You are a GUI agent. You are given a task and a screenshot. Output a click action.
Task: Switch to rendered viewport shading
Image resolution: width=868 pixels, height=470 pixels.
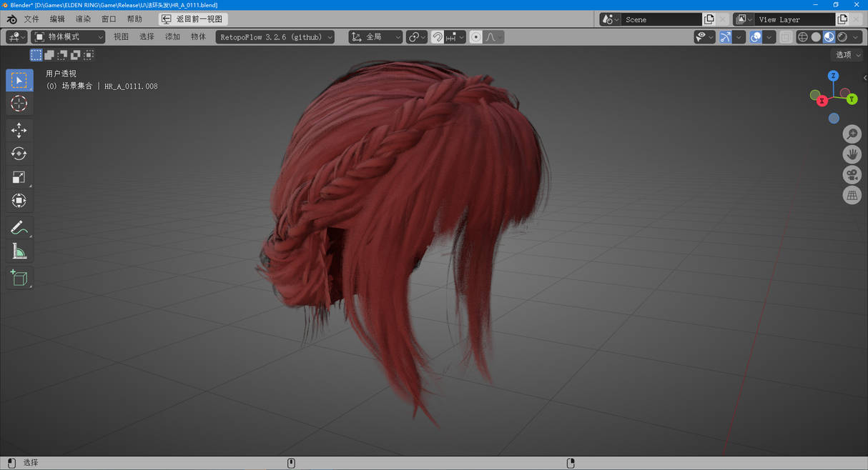pos(842,37)
